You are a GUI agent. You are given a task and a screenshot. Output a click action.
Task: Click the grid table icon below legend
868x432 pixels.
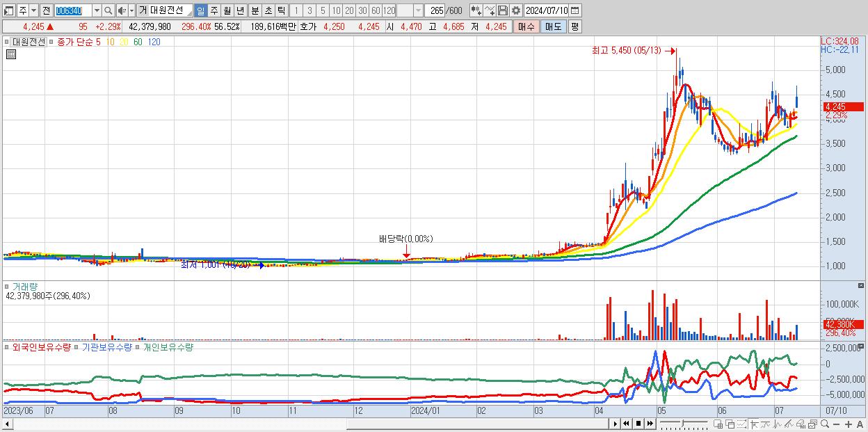tap(10, 54)
